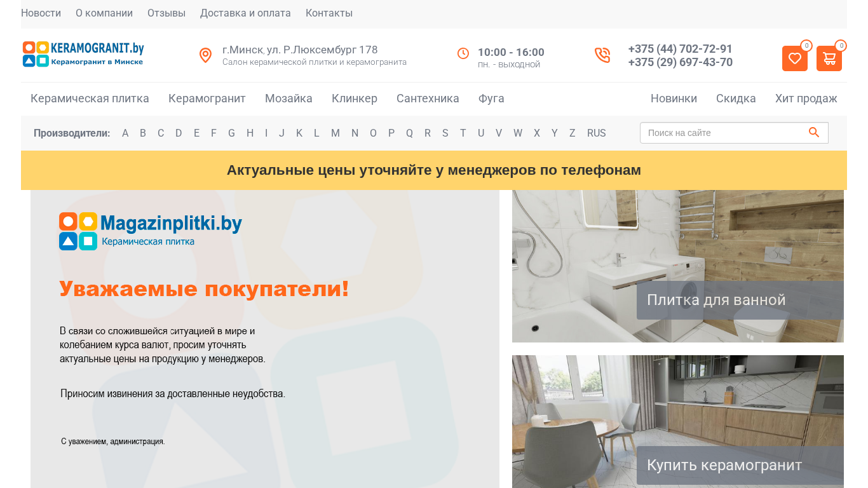The width and height of the screenshot is (868, 488).
Task: Click the clock working-hours icon
Action: click(x=463, y=53)
